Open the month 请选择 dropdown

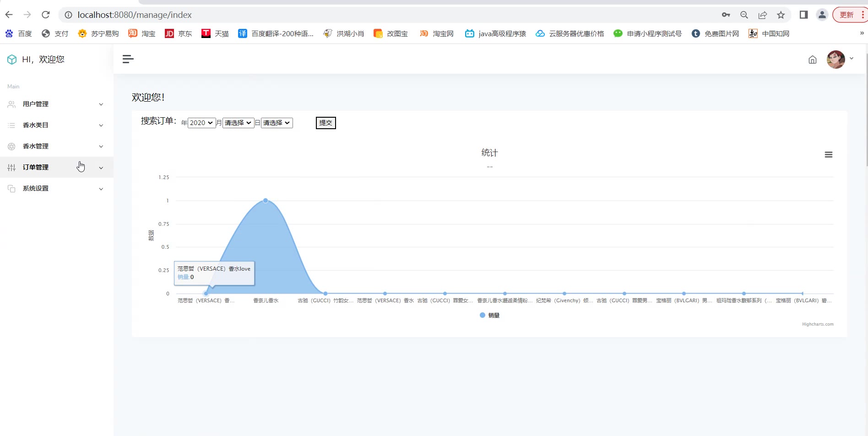pyautogui.click(x=238, y=123)
